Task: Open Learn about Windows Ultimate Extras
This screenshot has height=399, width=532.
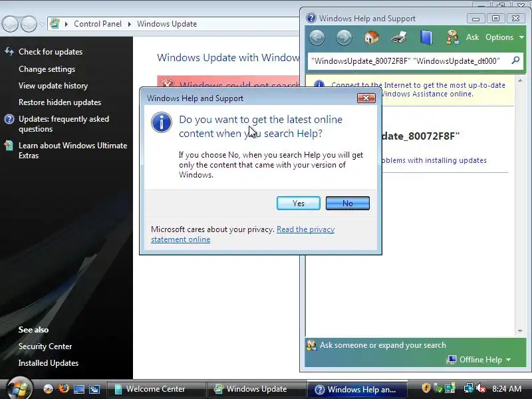Action: pyautogui.click(x=73, y=150)
